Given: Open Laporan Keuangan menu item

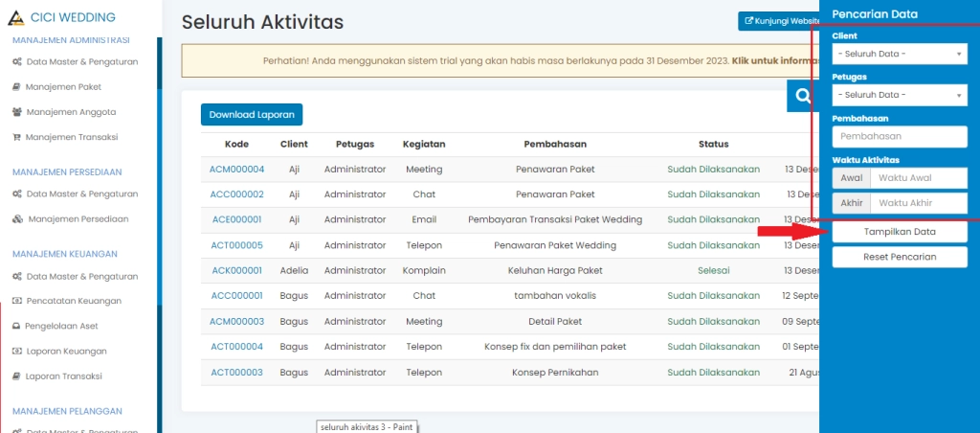Looking at the screenshot, I should click(x=66, y=351).
